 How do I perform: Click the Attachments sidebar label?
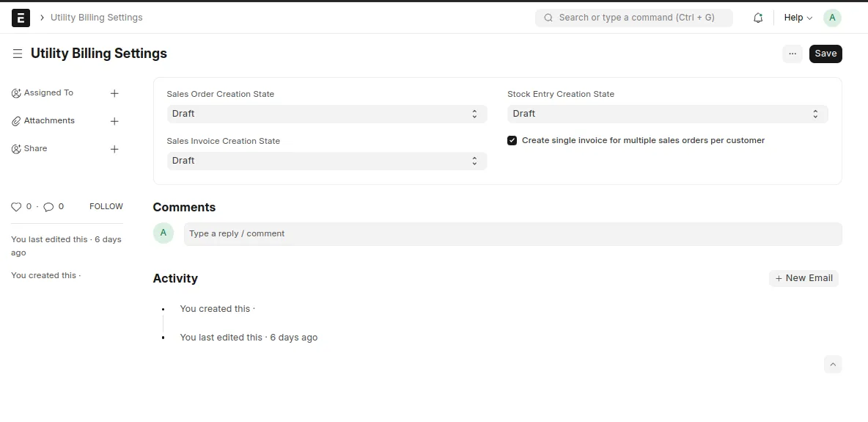coord(49,120)
